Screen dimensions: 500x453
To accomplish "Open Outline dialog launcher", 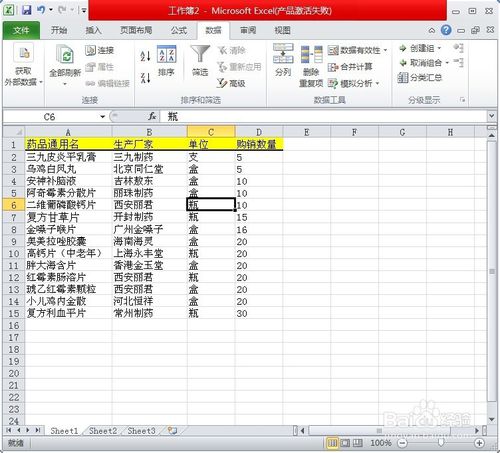I will click(462, 100).
